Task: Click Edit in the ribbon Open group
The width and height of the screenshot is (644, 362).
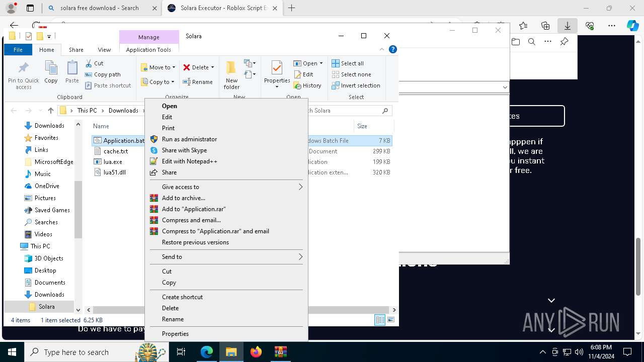Action: click(x=303, y=74)
